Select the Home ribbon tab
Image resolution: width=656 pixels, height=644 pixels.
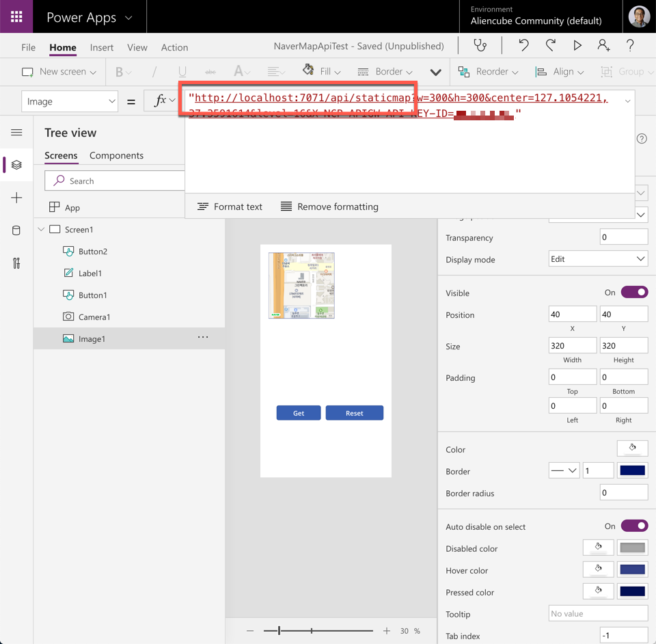[63, 47]
